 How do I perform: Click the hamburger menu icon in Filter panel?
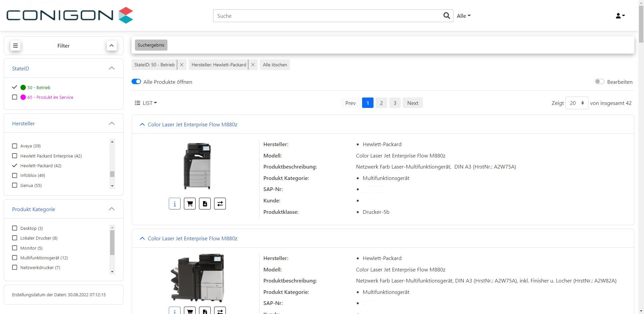(15, 46)
